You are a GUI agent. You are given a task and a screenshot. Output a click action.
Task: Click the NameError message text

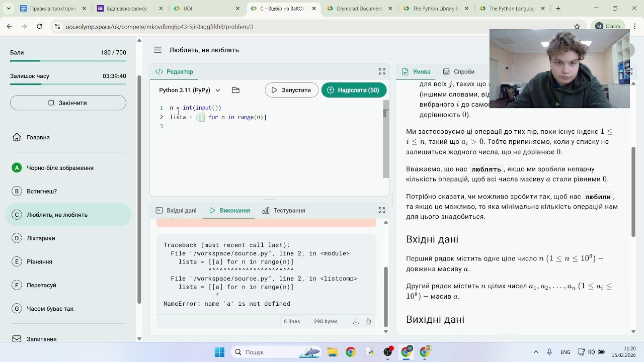tap(226, 304)
